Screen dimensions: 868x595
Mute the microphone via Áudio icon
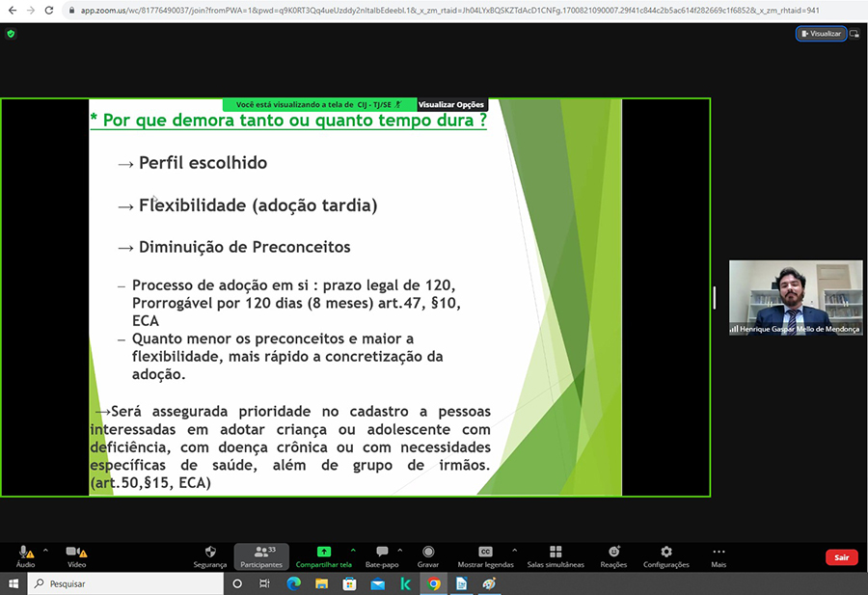tap(25, 553)
